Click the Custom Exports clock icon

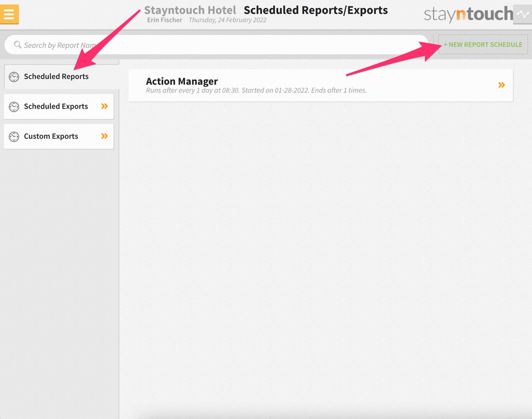(14, 136)
